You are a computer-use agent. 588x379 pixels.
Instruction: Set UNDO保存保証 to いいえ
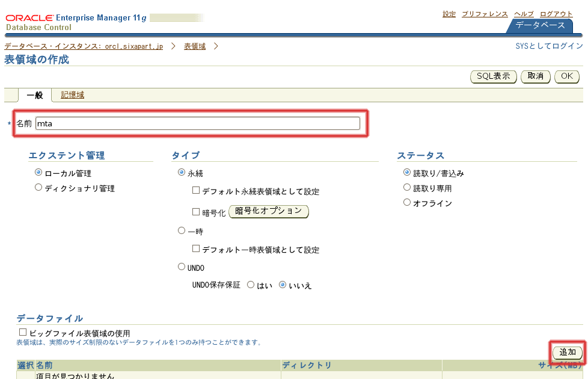pos(283,285)
